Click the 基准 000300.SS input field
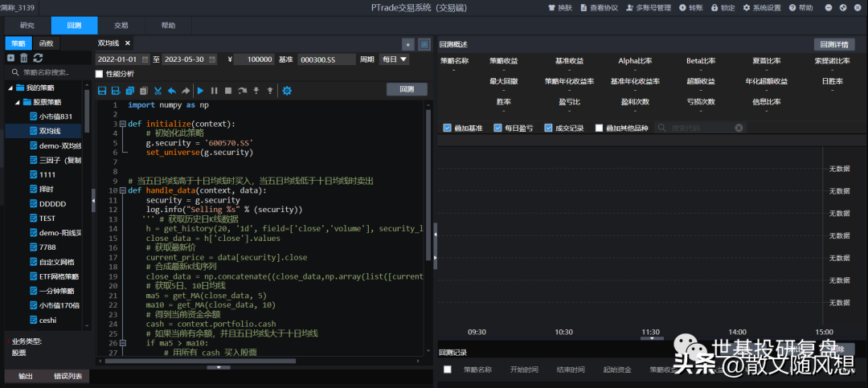 (326, 59)
